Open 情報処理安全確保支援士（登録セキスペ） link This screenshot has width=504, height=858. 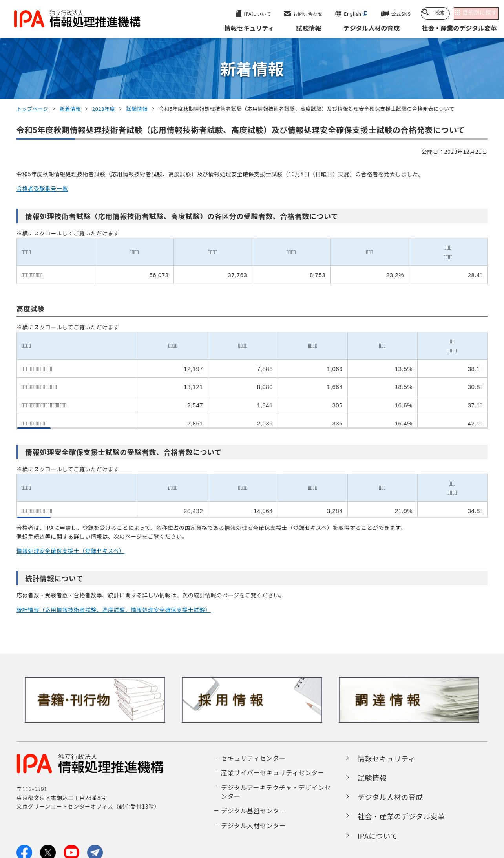click(x=70, y=551)
